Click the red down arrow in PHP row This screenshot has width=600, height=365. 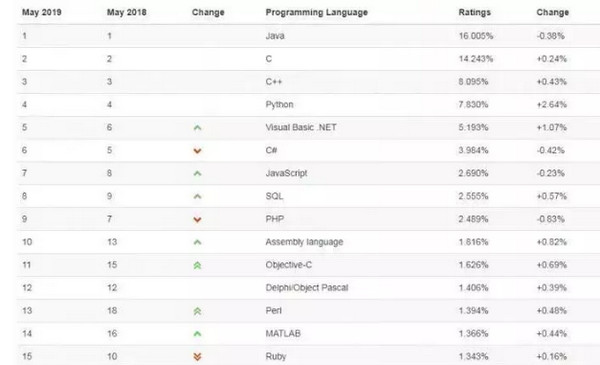pyautogui.click(x=197, y=220)
